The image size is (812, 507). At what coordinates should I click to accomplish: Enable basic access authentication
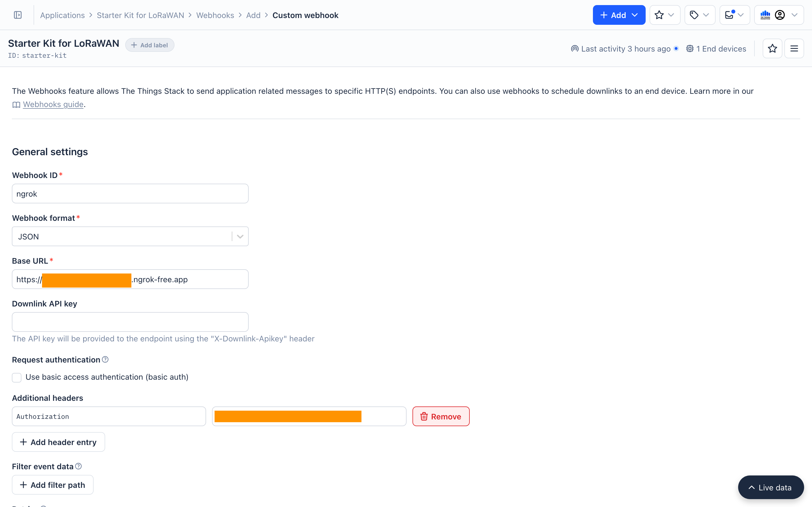[16, 377]
